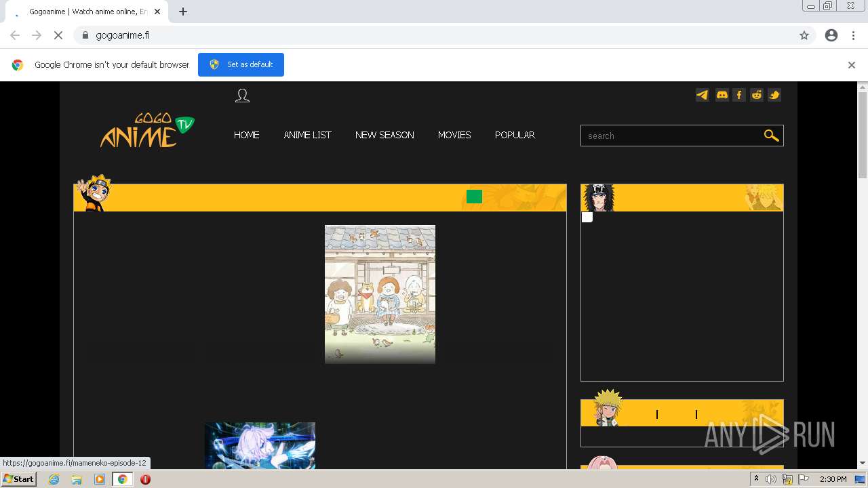Viewport: 868px width, 488px height.
Task: Click taskbar clock showing 2:30 PM
Action: 833,479
